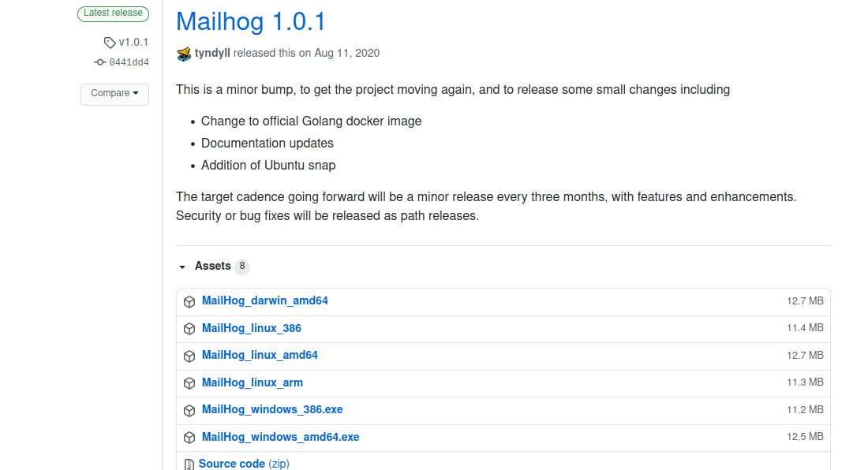Click the package icon beside MailHog_windows_amd64.exe
The height and width of the screenshot is (470, 868).
(x=189, y=437)
